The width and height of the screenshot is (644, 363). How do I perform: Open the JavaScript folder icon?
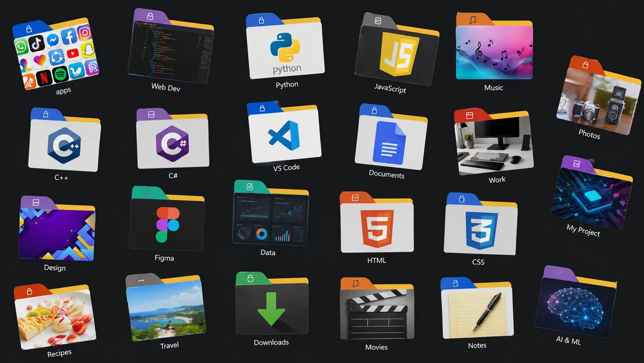(x=397, y=49)
